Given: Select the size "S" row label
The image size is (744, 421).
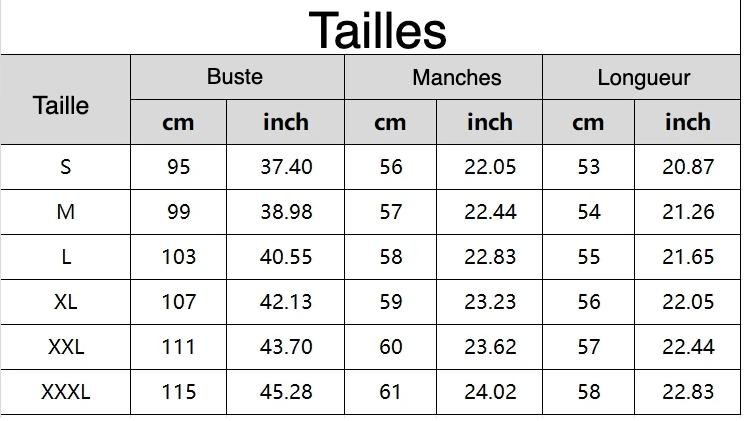Looking at the screenshot, I should pos(66,167).
